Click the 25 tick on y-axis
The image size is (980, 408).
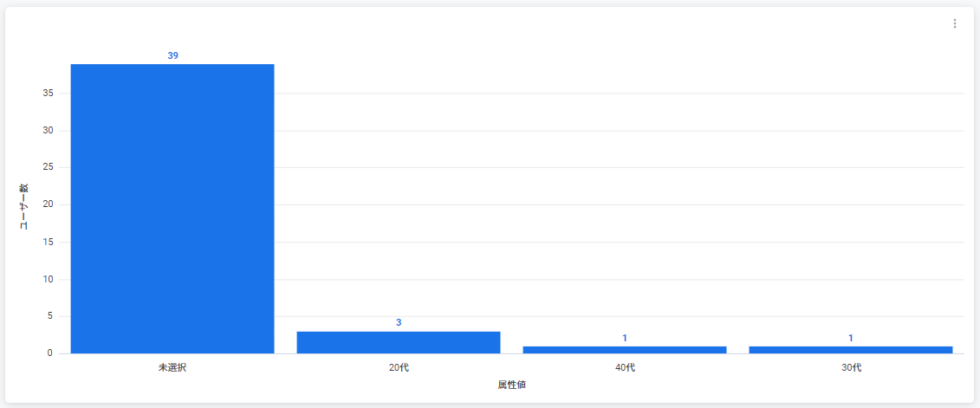pos(49,168)
